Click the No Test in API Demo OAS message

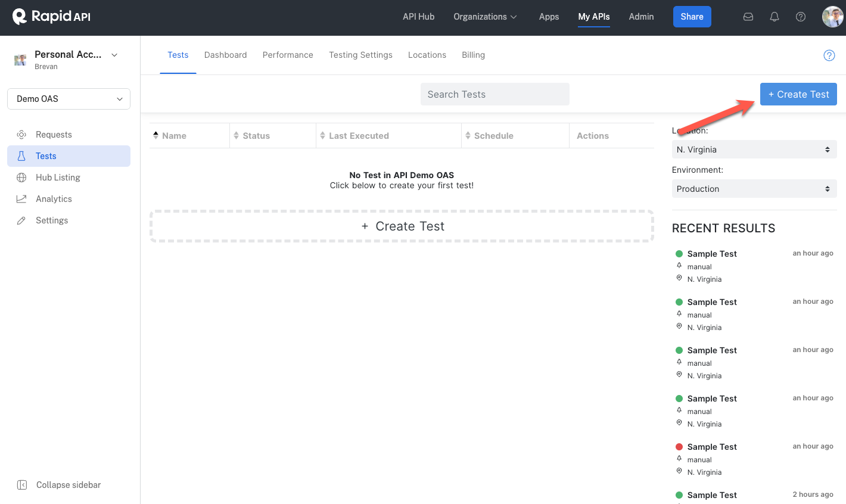point(402,175)
